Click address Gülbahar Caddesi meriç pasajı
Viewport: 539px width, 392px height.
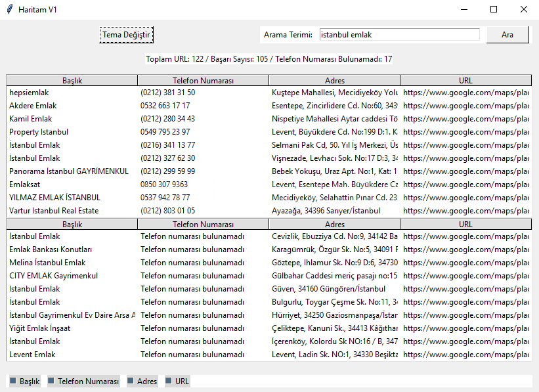335,275
